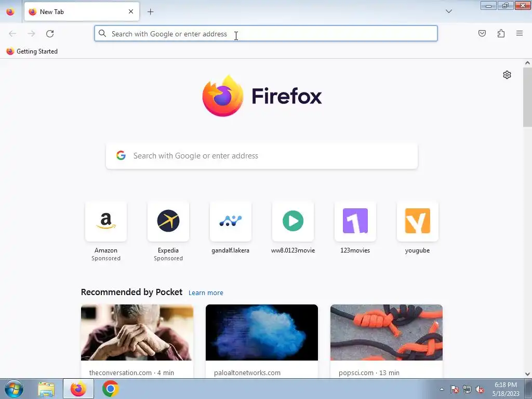Image resolution: width=532 pixels, height=399 pixels.
Task: Click the Learn more Pocket link
Action: click(x=206, y=293)
